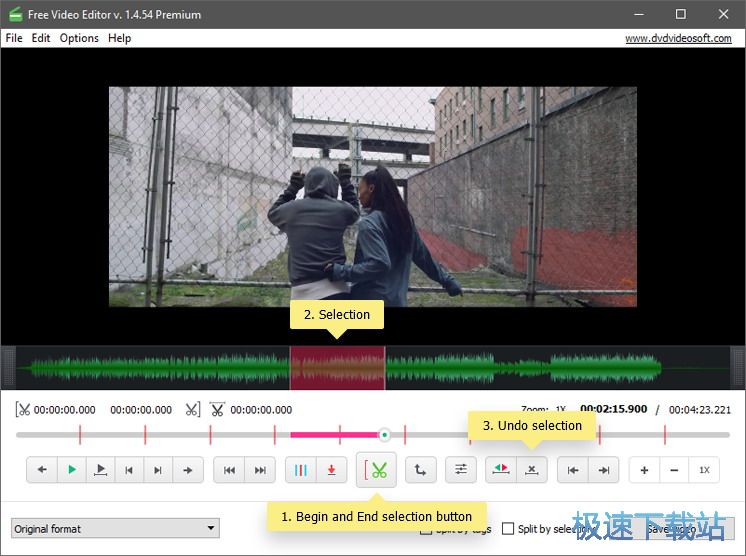Open the Options menu

pyautogui.click(x=79, y=38)
